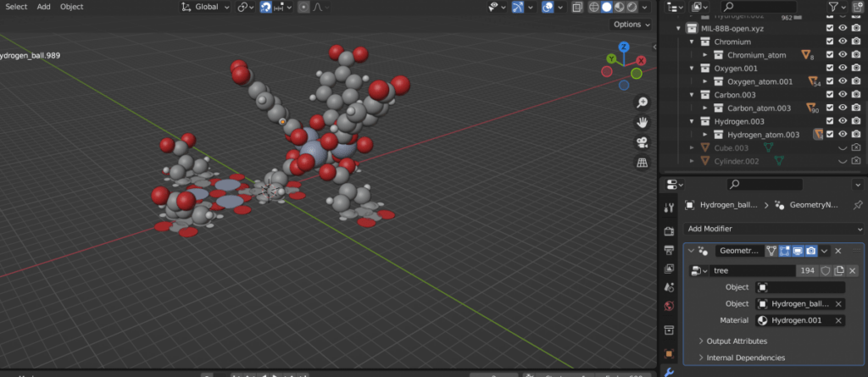Image resolution: width=868 pixels, height=377 pixels.
Task: Uncheck exclude checkbox for Chromium collection
Action: pos(830,42)
